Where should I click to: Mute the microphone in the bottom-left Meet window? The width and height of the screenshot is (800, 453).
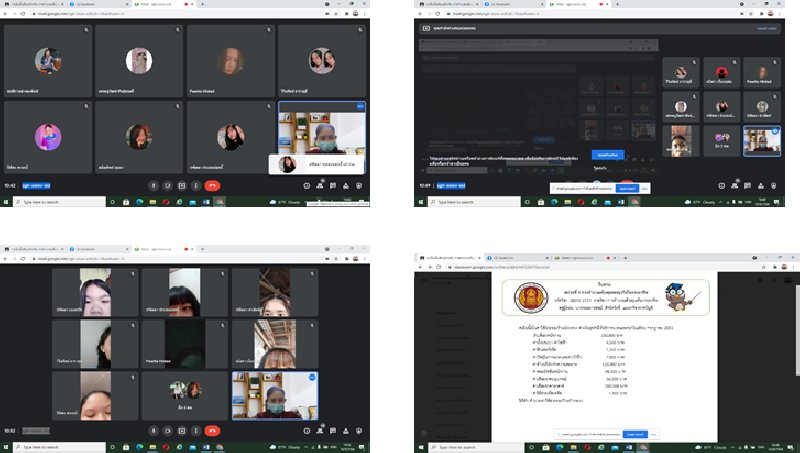click(153, 431)
